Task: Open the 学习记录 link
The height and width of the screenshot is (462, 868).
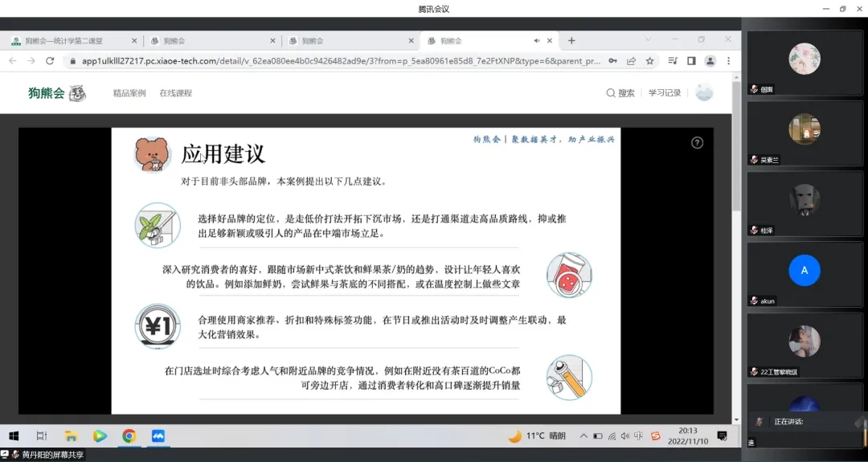Action: pos(665,93)
